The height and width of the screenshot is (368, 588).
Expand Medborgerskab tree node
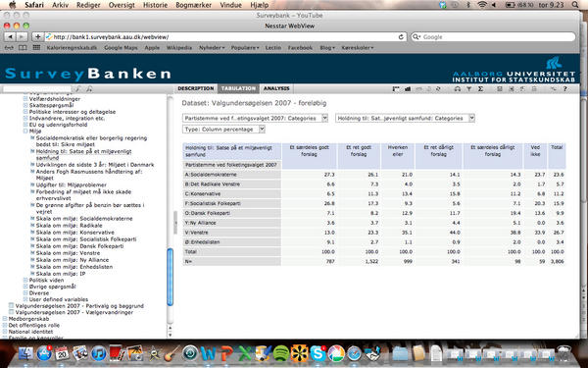click(x=5, y=319)
